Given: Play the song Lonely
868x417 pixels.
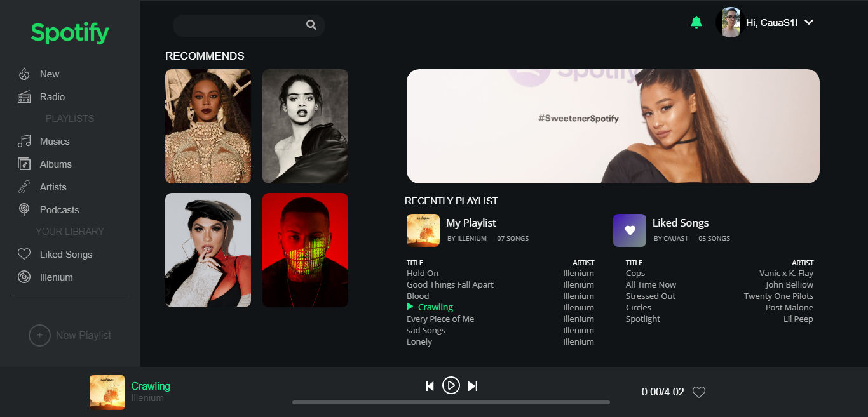Looking at the screenshot, I should click(x=419, y=342).
